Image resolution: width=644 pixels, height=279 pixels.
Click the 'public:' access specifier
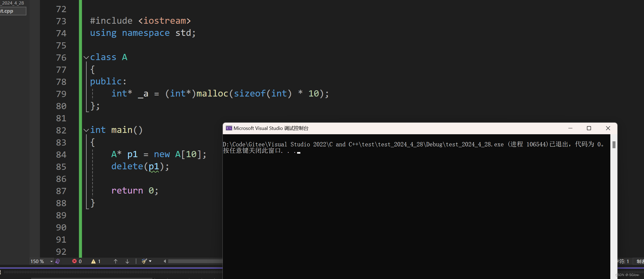click(x=108, y=81)
